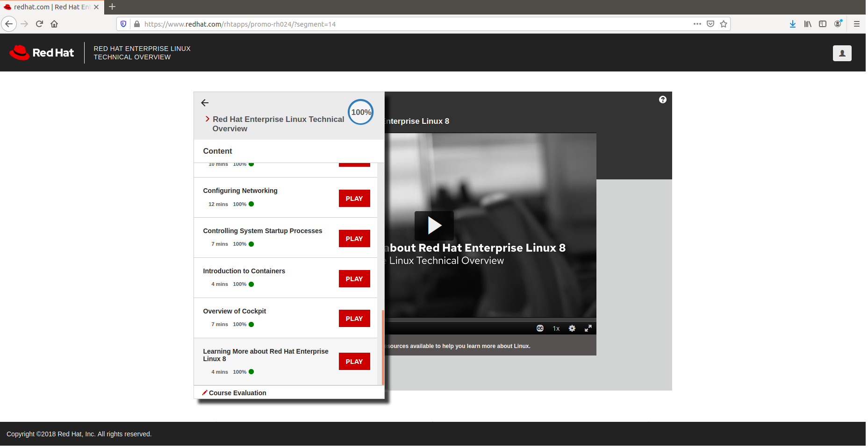
Task: Click the Content heading
Action: tap(217, 151)
